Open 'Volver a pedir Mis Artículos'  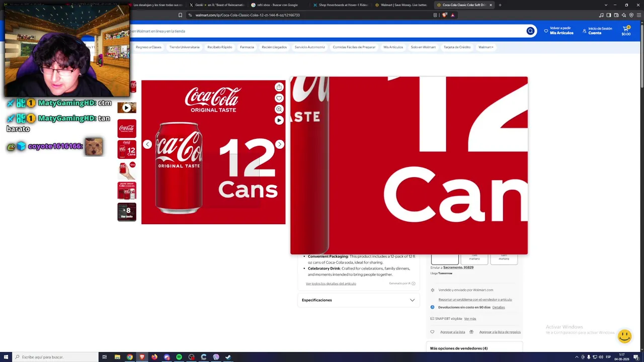point(558,31)
